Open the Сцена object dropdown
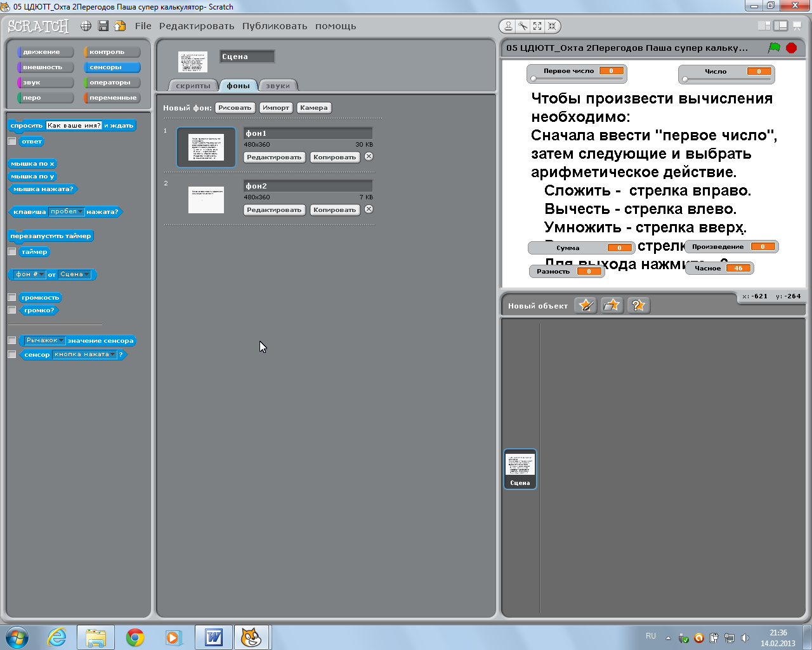This screenshot has width=812, height=650. tap(75, 274)
